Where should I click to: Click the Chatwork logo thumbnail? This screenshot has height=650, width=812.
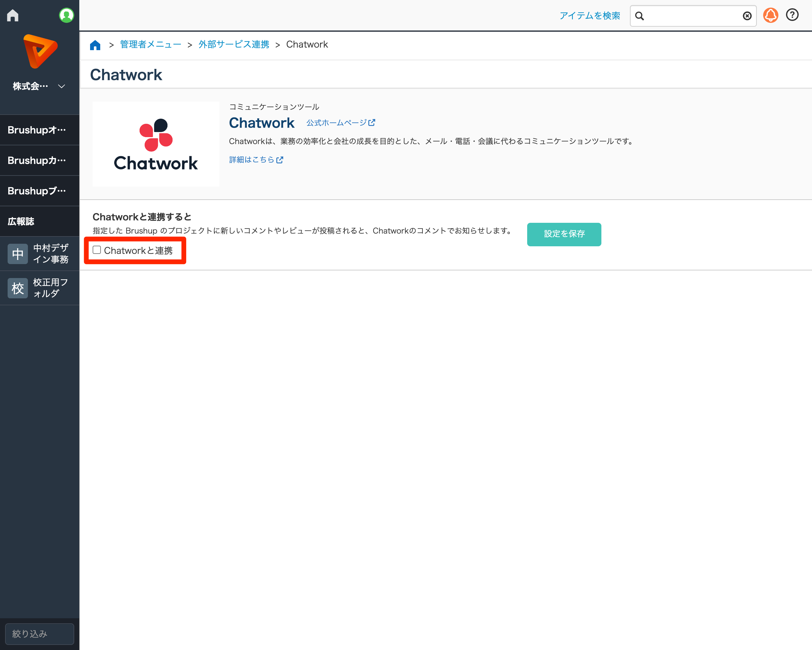click(x=156, y=144)
